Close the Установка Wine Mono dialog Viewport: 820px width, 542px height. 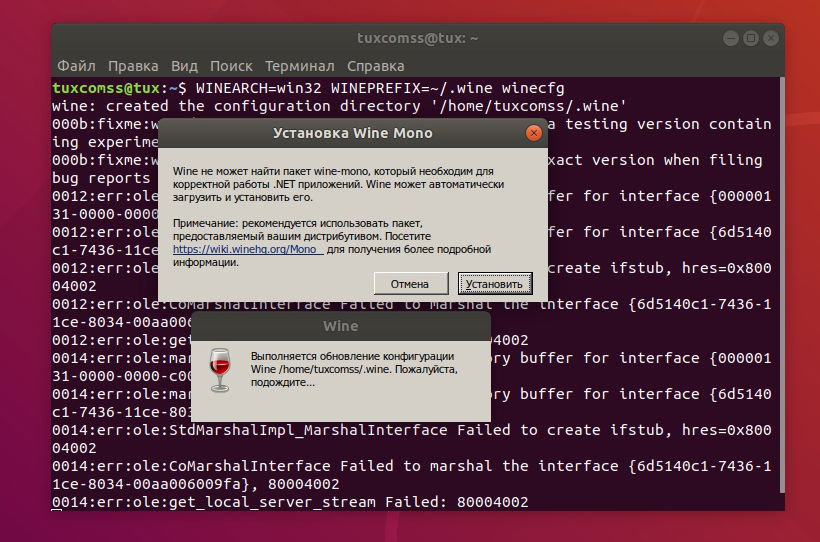(533, 133)
